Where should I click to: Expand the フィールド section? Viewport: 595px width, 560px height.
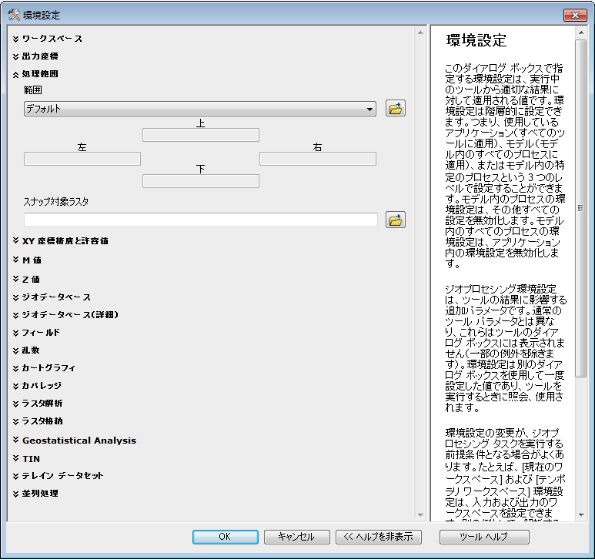[x=36, y=332]
